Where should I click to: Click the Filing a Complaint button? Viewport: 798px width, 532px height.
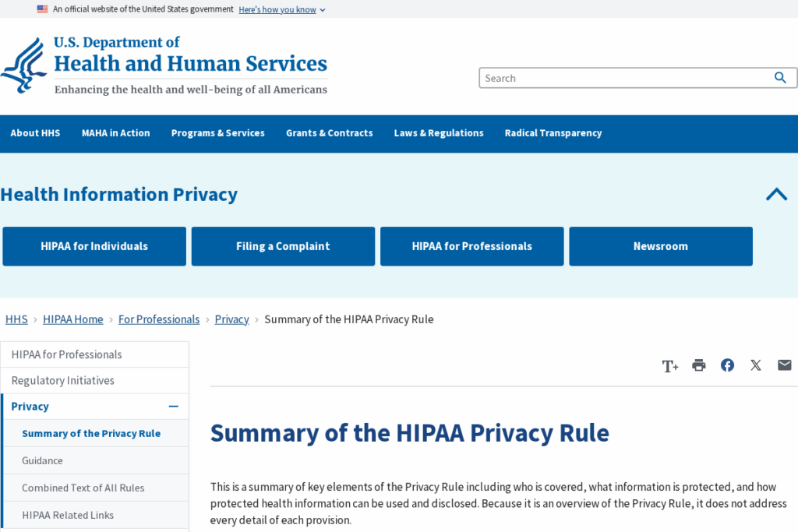pyautogui.click(x=283, y=246)
